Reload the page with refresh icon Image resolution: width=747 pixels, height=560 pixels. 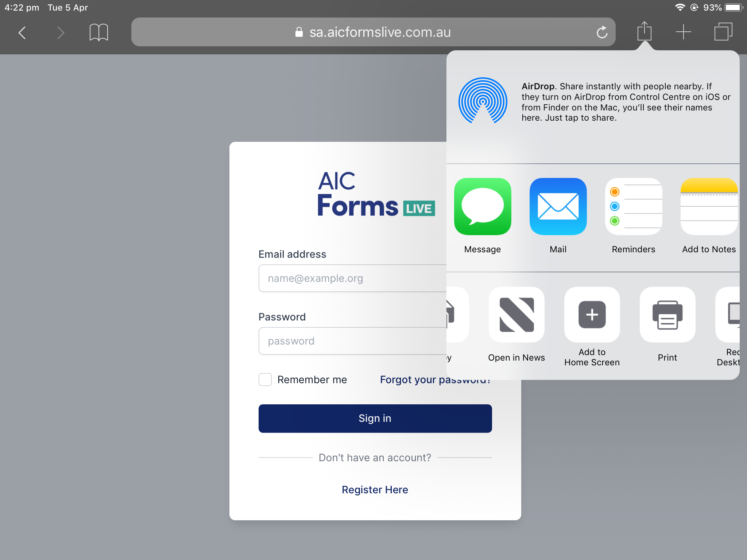[x=602, y=32]
